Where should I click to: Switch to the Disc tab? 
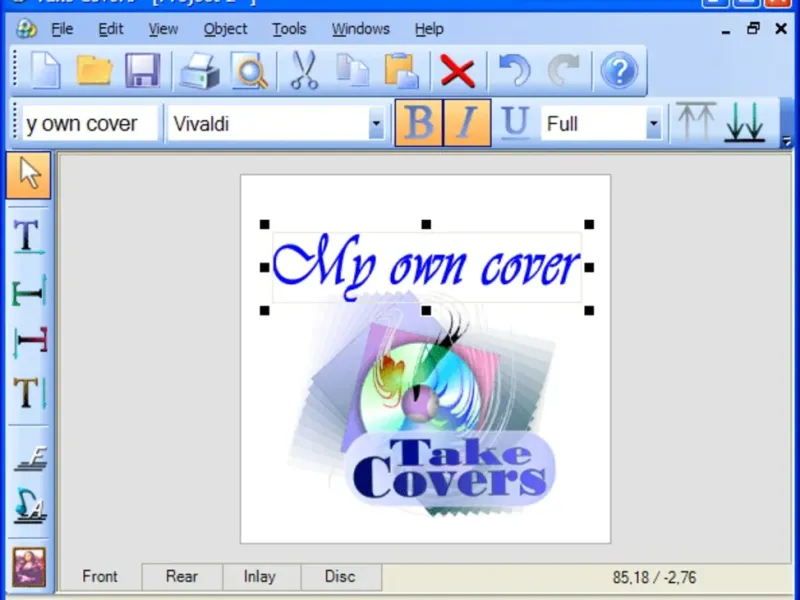(340, 577)
